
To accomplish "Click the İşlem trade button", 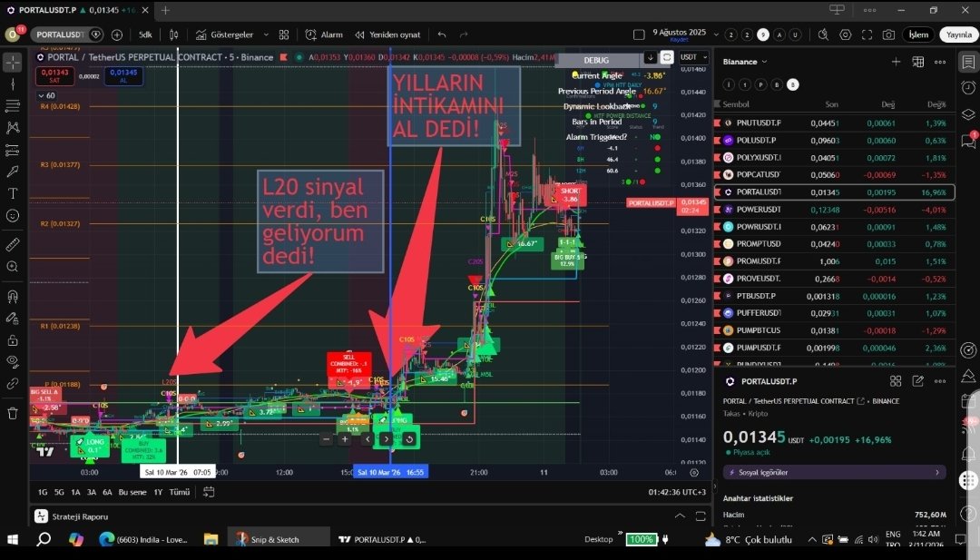I will click(918, 34).
